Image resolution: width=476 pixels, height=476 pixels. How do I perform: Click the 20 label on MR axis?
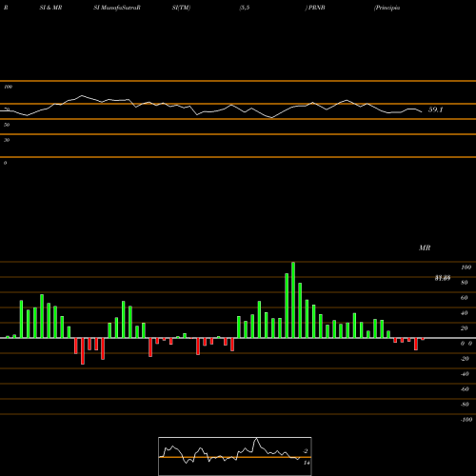[465, 328]
